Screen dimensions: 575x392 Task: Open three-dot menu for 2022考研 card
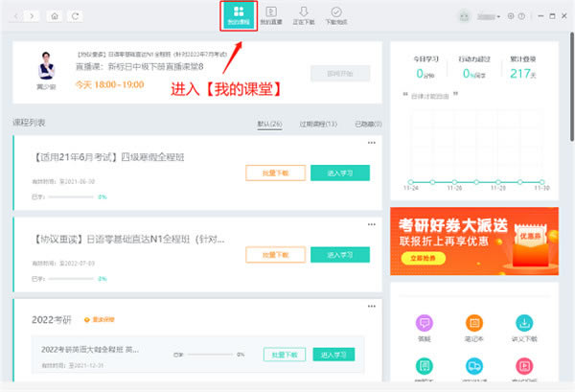coord(372,306)
